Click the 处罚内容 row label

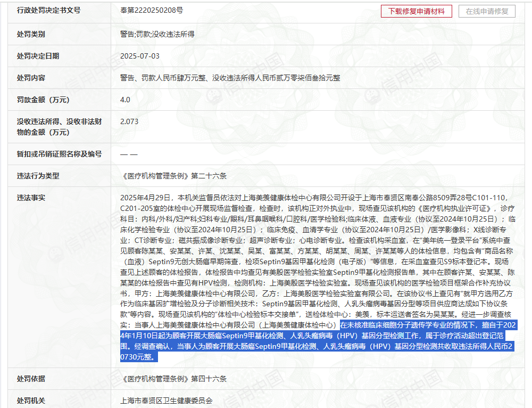coord(31,78)
